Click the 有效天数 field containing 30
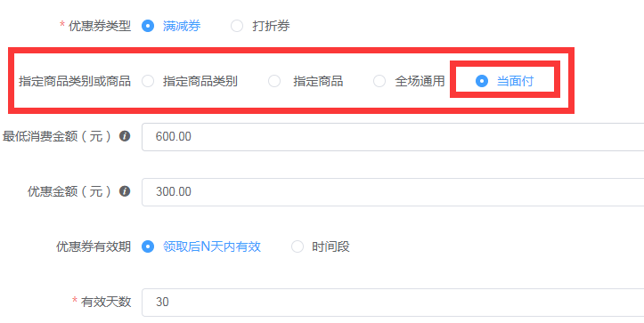Screen dimensions: 644x323 pyautogui.click(x=393, y=302)
